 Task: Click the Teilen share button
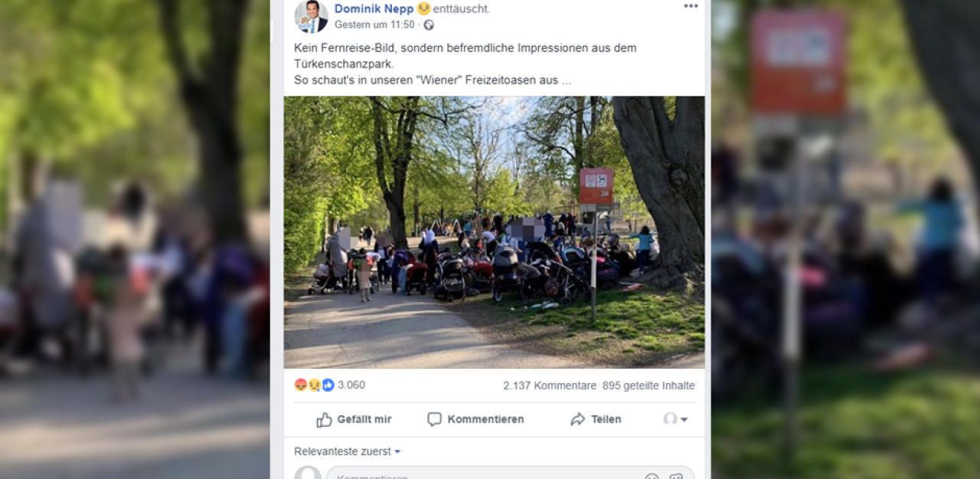coord(596,419)
